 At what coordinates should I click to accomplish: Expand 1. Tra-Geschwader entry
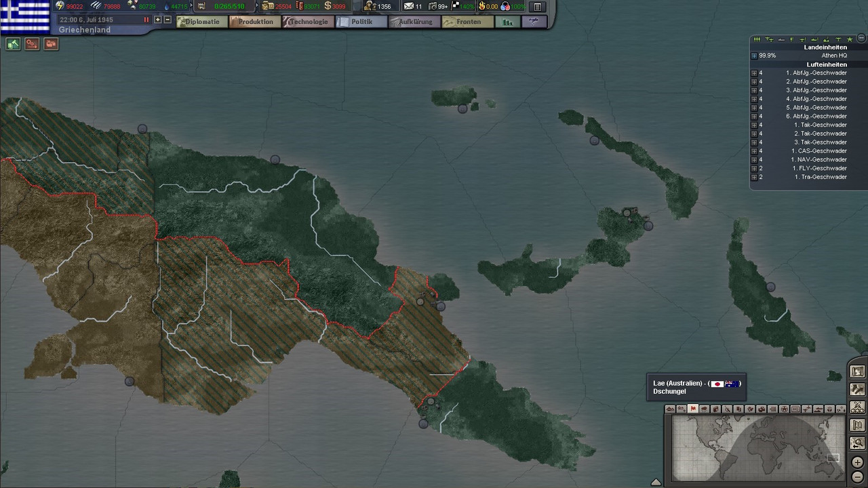(x=754, y=177)
